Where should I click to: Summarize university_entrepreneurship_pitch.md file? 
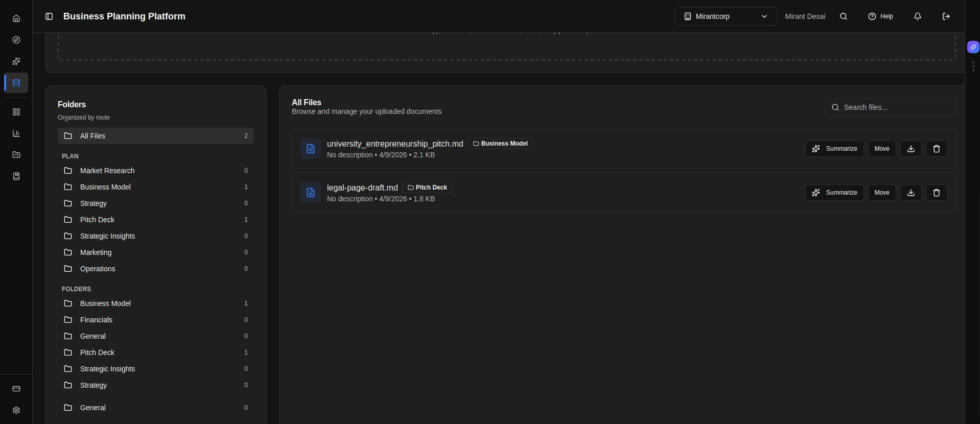pos(834,149)
